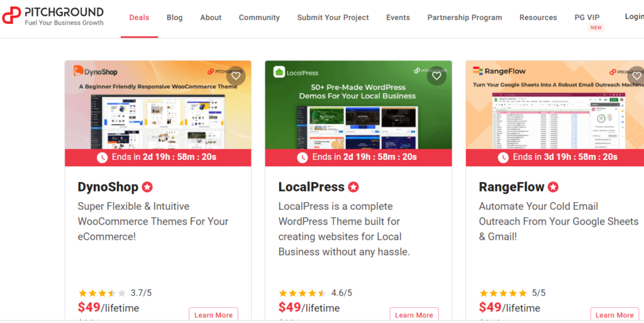
Task: Open the PG VIP menu item
Action: pos(588,18)
